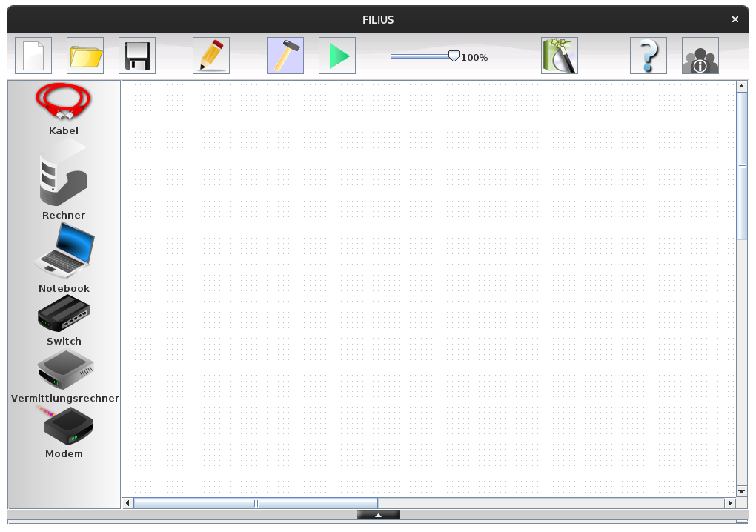The image size is (756, 532).
Task: Activate design mode hammer icon
Action: pos(285,56)
